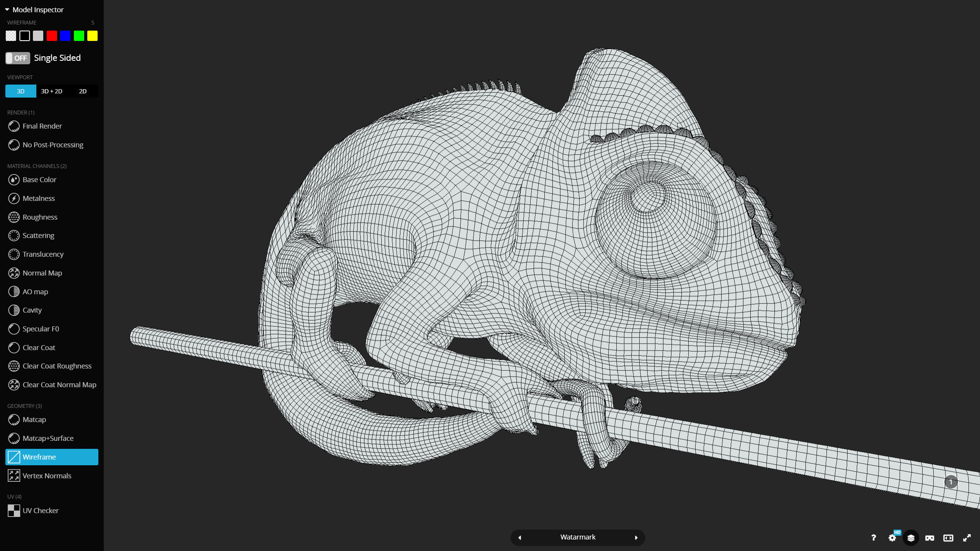This screenshot has height=551, width=980.
Task: Click the Final Render sphere icon
Action: (14, 126)
